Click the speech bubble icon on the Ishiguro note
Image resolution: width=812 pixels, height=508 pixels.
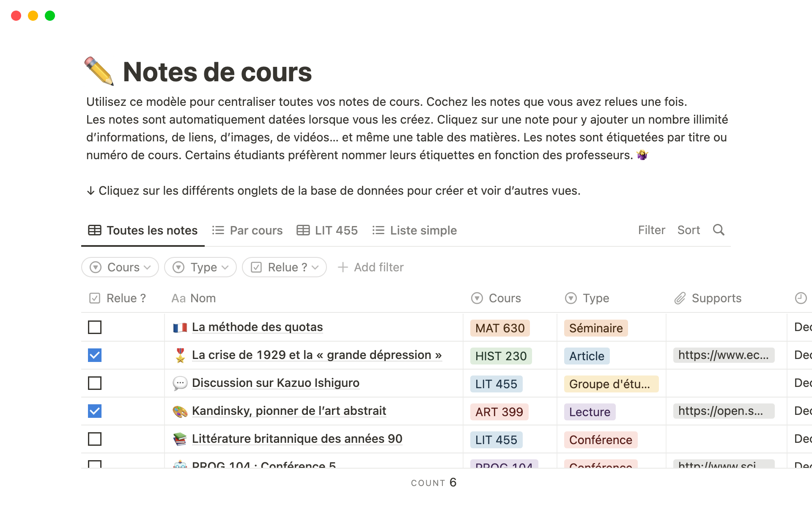180,383
